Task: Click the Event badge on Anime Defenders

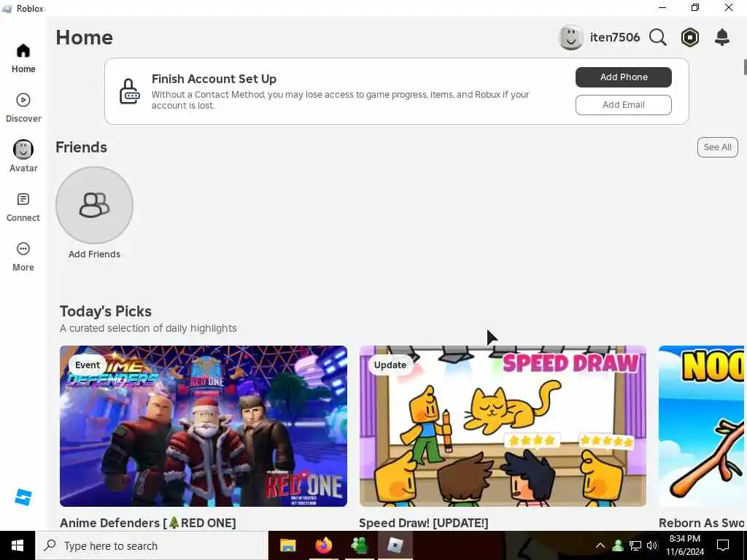Action: [x=88, y=365]
